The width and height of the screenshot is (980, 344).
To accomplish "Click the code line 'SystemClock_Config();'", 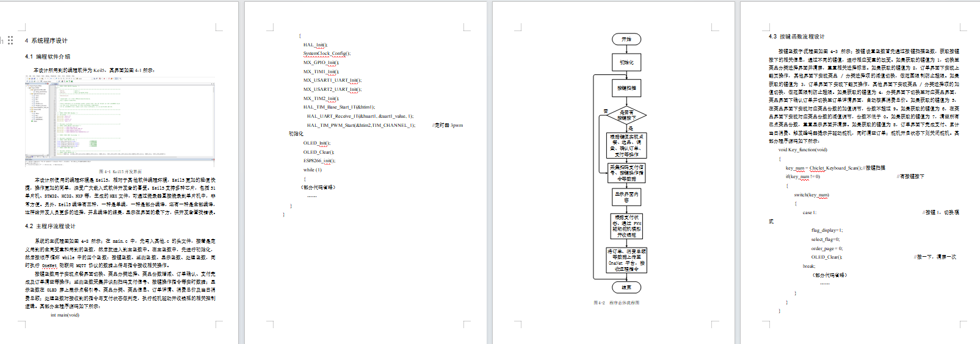I will coord(327,53).
